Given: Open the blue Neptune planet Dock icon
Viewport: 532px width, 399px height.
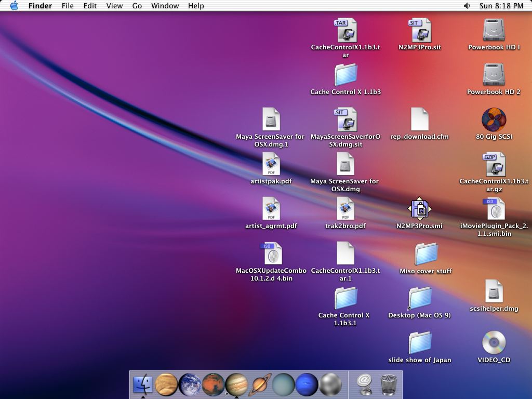Looking at the screenshot, I should pos(307,385).
